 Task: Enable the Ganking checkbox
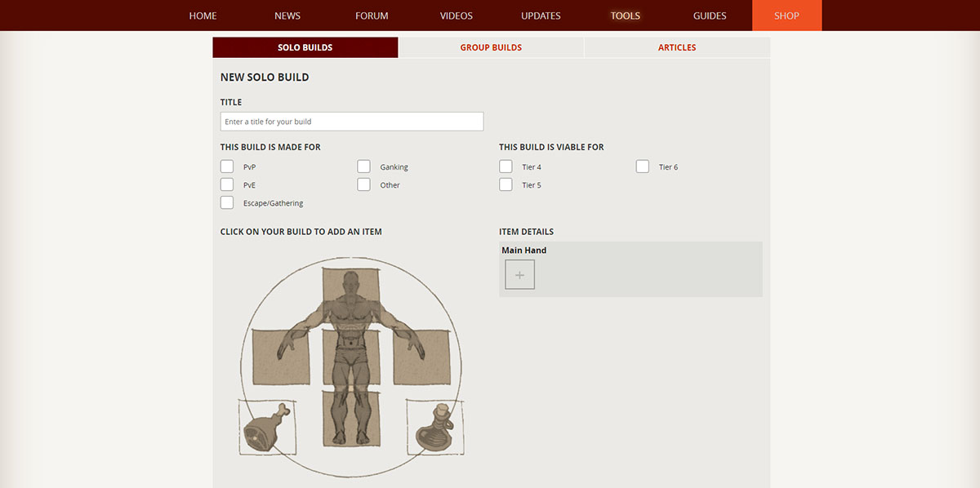(363, 166)
